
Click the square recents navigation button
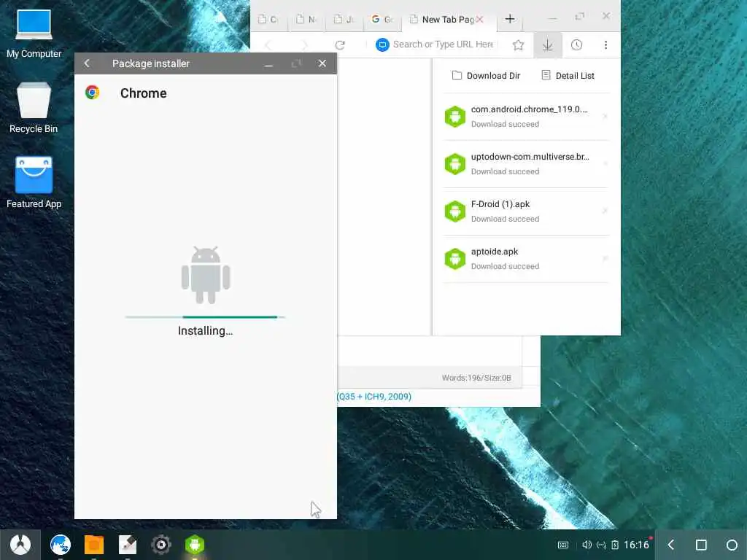tap(701, 544)
